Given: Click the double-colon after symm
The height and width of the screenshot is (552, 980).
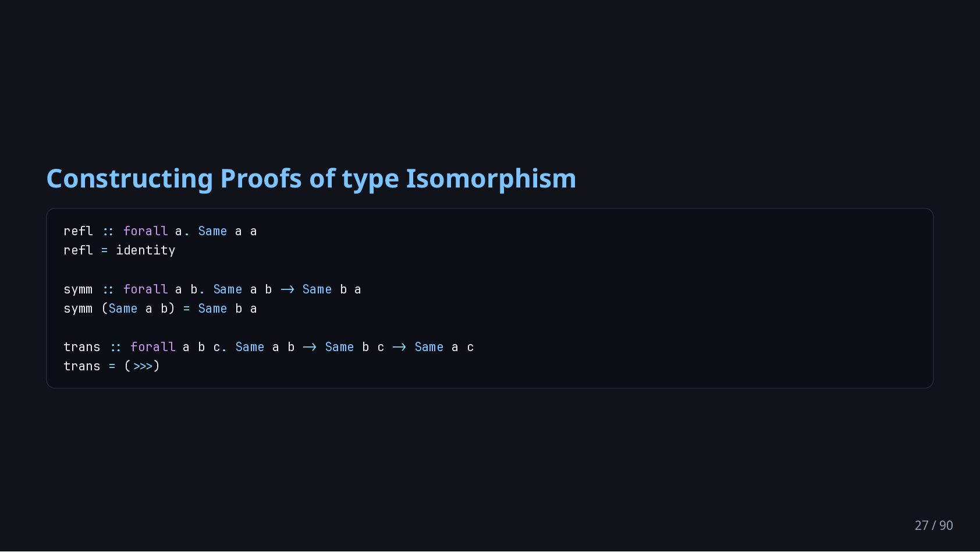Looking at the screenshot, I should (x=108, y=289).
